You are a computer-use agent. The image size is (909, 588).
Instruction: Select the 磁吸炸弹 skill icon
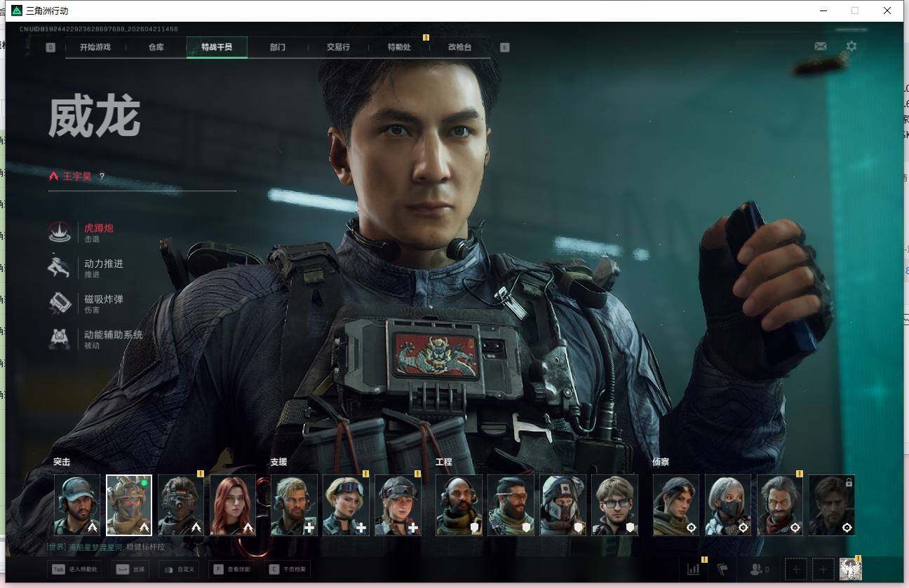(x=60, y=303)
